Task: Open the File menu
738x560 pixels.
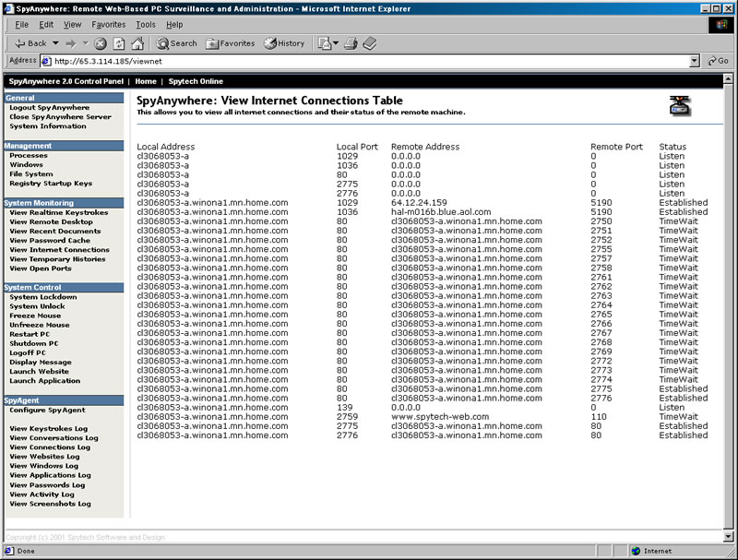Action: (x=21, y=25)
